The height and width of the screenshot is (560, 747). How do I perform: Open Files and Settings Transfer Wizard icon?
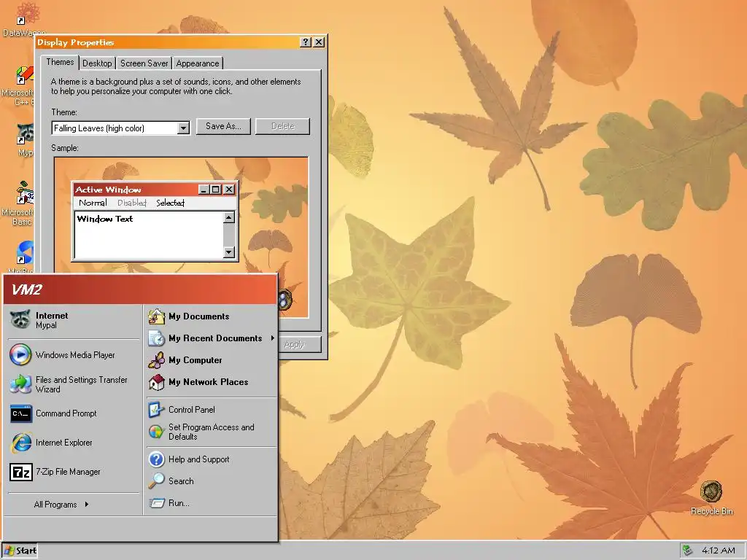tap(20, 384)
